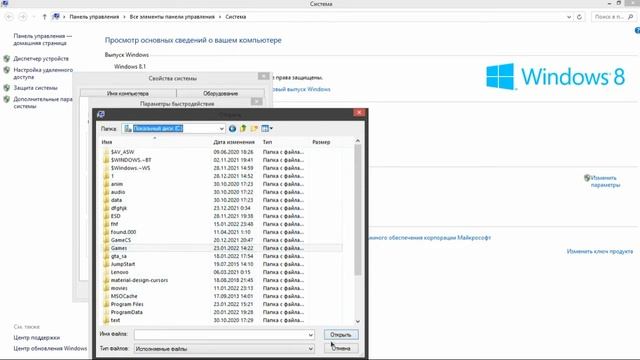640x360 pixels.
Task: Expand the Папка location dropdown
Action: tap(221, 129)
